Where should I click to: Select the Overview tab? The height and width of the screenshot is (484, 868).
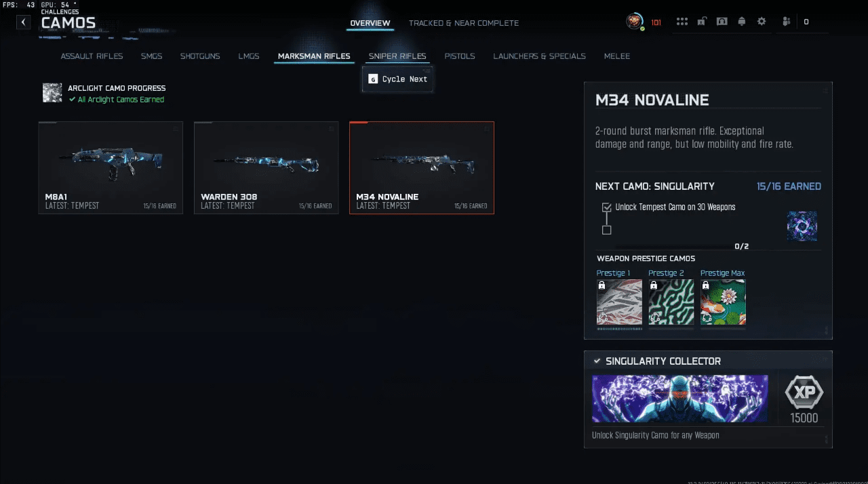[x=370, y=23]
